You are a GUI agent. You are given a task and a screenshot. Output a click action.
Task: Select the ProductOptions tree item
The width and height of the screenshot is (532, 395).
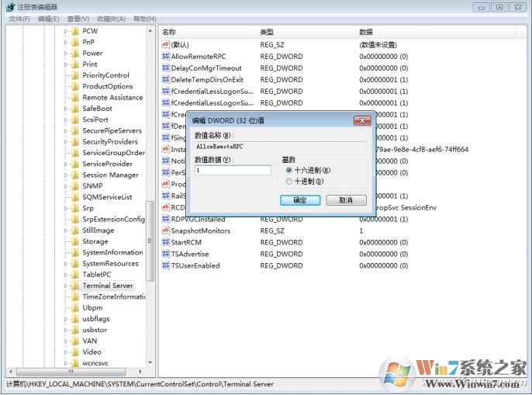[x=108, y=87]
